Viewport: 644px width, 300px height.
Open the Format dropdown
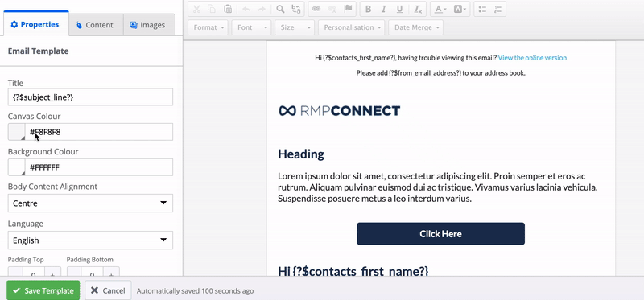pos(208,27)
